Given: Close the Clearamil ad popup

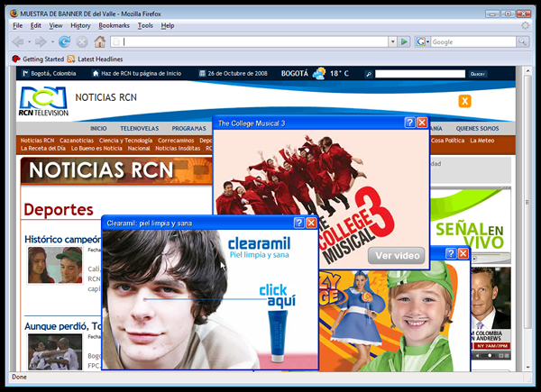Looking at the screenshot, I should [x=311, y=223].
